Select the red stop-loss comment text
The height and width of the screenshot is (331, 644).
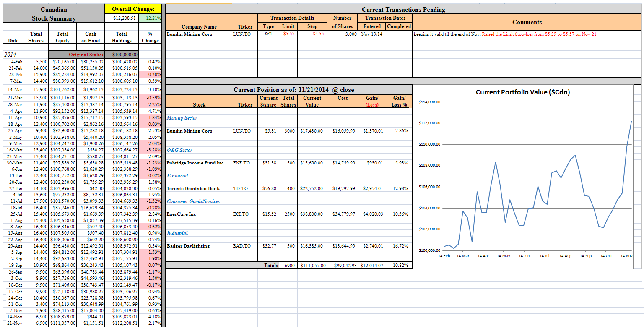(x=539, y=34)
